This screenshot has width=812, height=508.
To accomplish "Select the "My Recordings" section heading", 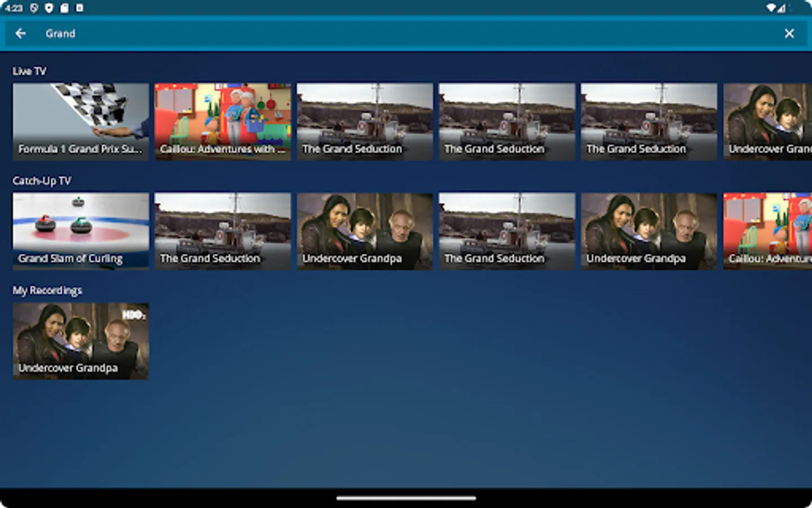I will point(47,290).
